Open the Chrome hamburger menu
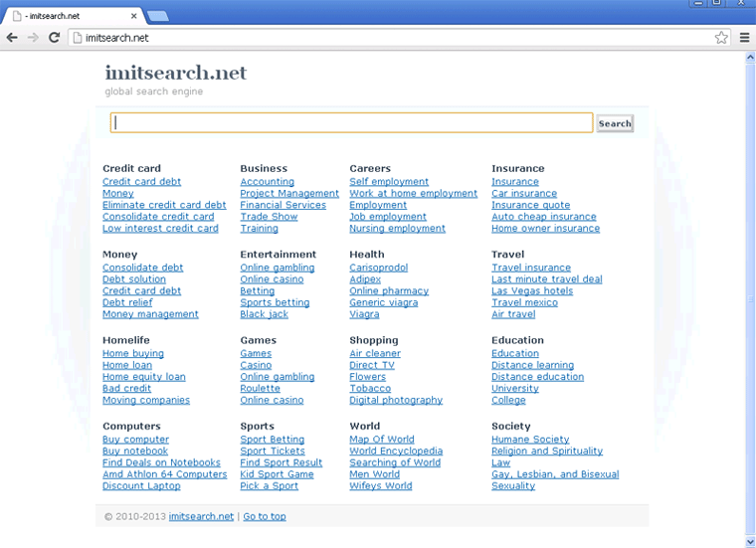 click(x=744, y=38)
